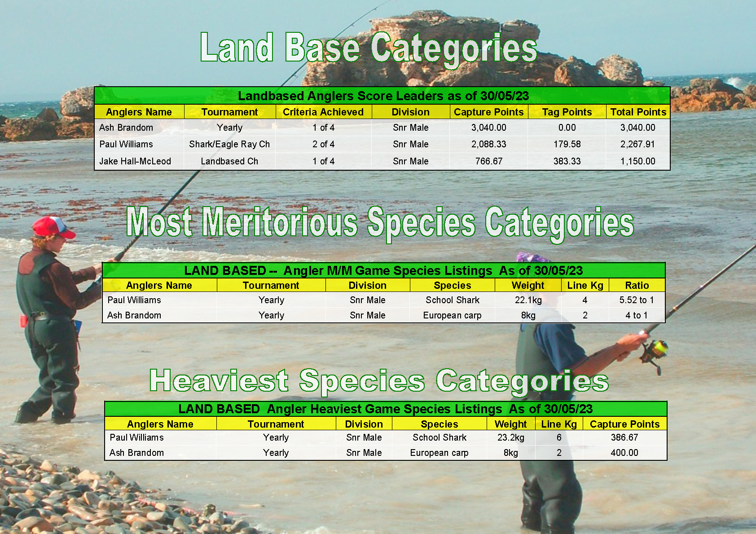This screenshot has height=534, width=756.
Task: Click 'Anglers Name' header in Score Leaders table
Action: [139, 112]
